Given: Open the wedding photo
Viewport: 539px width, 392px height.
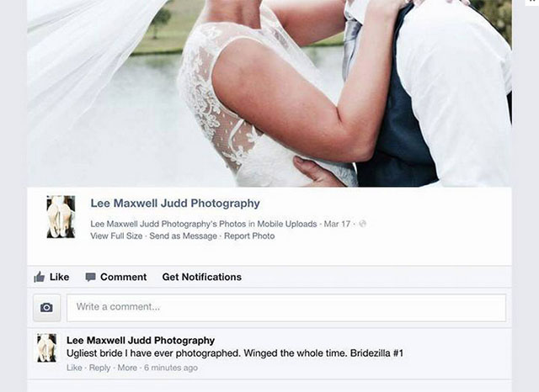Looking at the screenshot, I should (x=269, y=93).
